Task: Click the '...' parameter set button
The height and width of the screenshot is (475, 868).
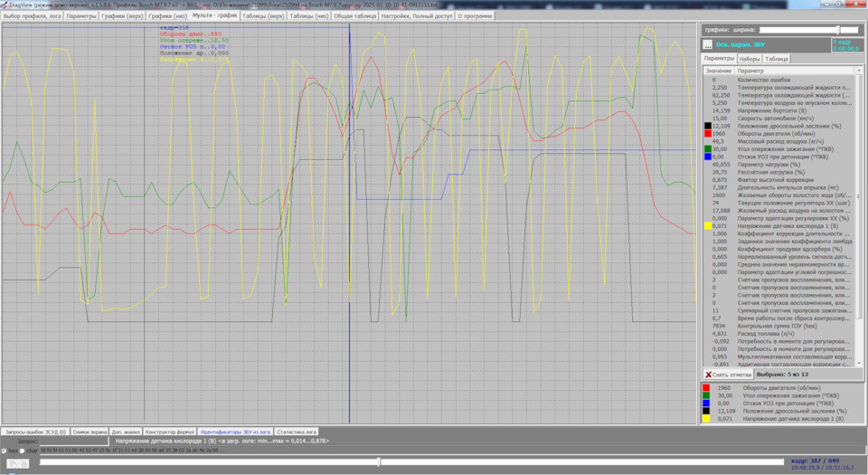Action: [x=707, y=45]
